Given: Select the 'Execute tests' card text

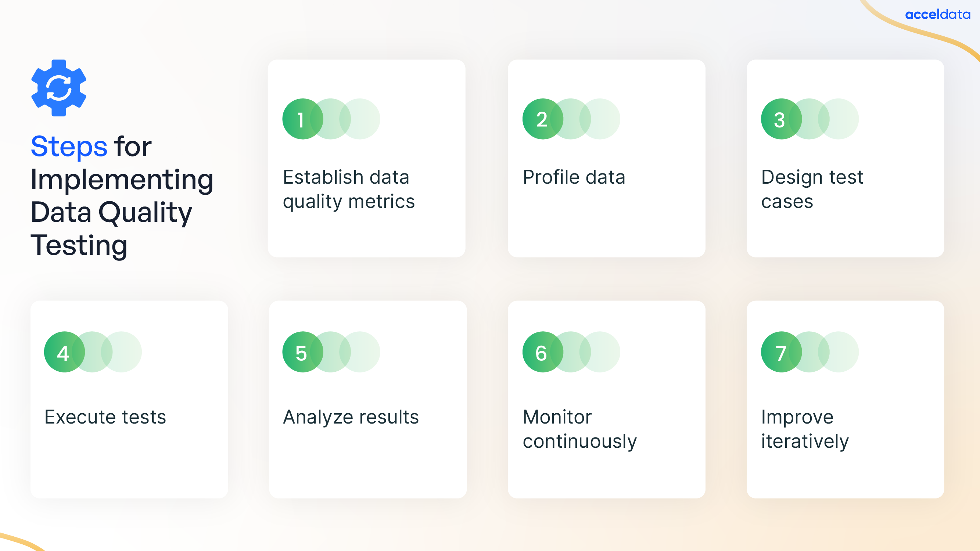Looking at the screenshot, I should coord(105,417).
